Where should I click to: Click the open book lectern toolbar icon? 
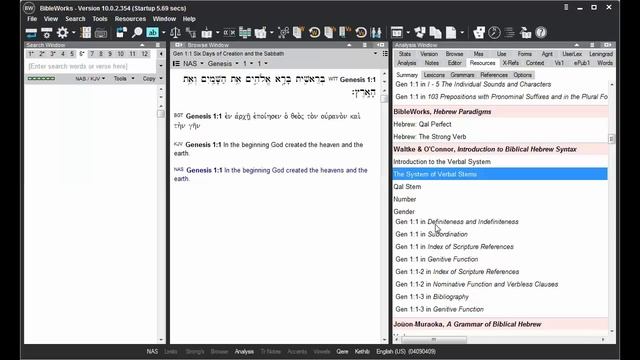point(207,32)
